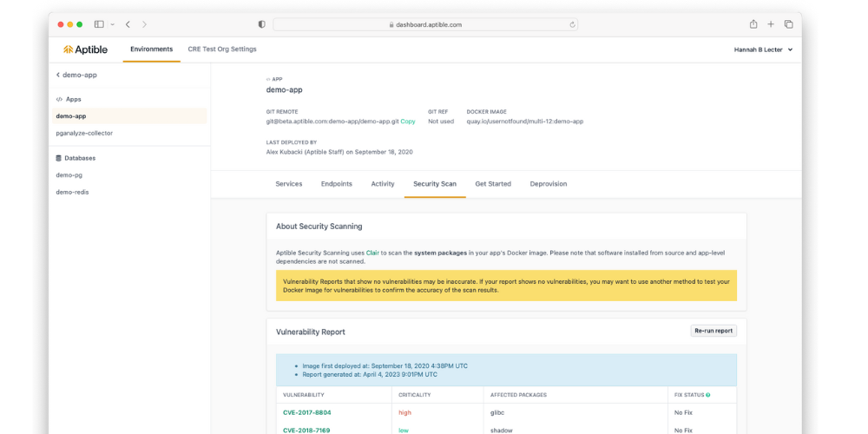Open the privacy shield icon

coord(261,24)
